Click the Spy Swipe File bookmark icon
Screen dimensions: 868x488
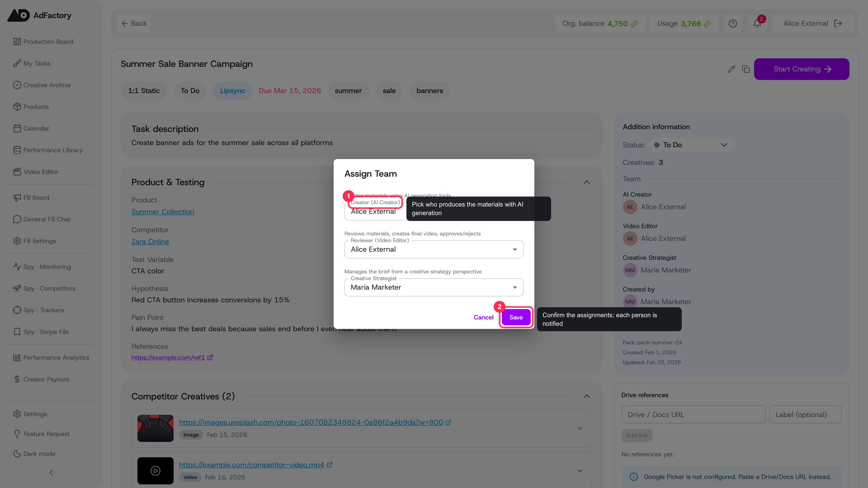pyautogui.click(x=17, y=332)
